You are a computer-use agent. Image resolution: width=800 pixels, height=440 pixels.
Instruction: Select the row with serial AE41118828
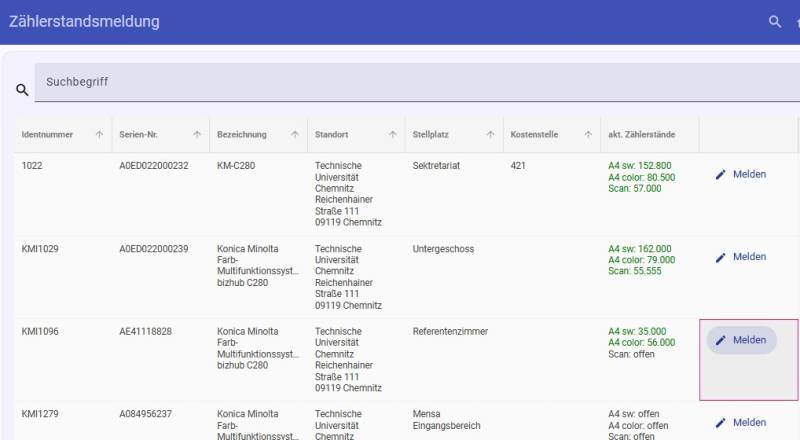tap(146, 331)
